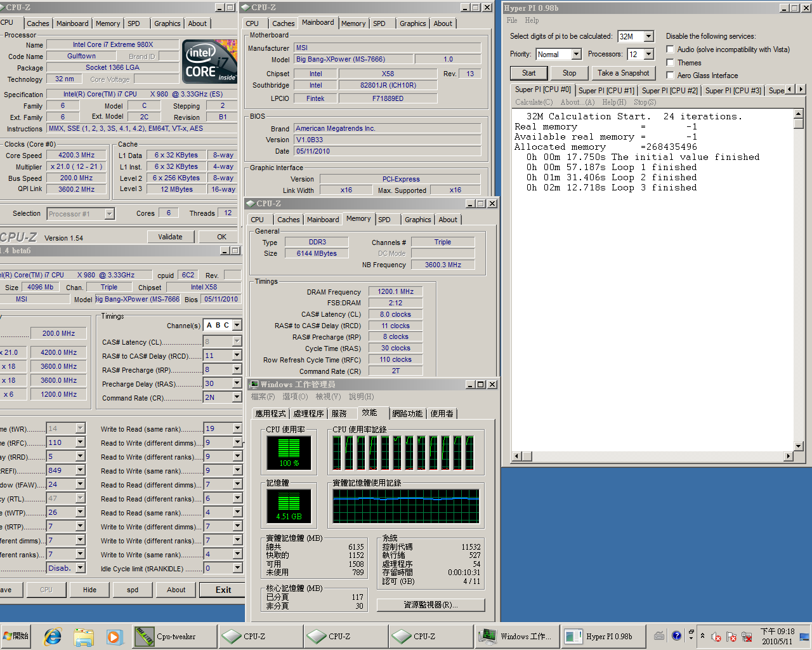The width and height of the screenshot is (812, 650).
Task: Click the show desktop icon beside the clock
Action: pos(804,637)
